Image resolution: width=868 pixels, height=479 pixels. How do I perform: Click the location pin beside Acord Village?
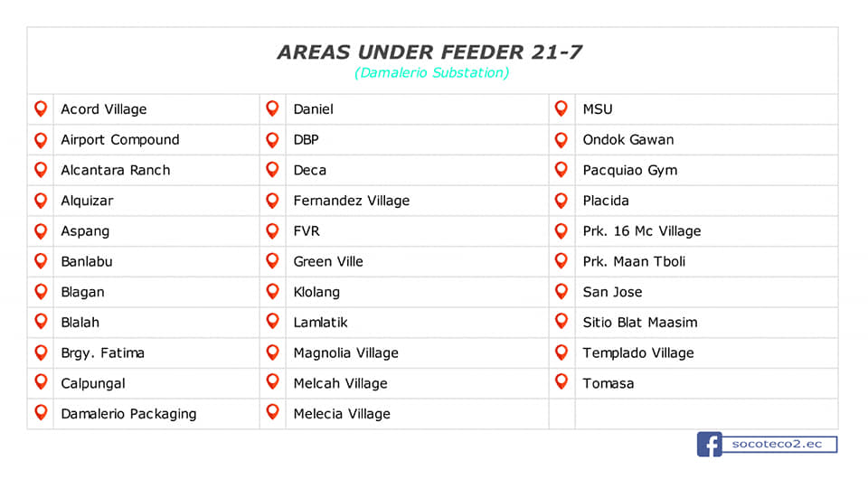tap(41, 108)
